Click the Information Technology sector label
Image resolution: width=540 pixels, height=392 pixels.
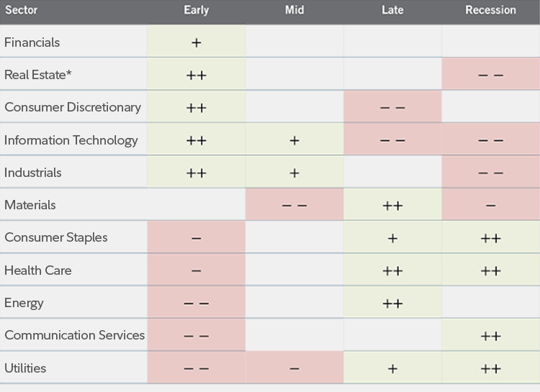click(x=71, y=140)
